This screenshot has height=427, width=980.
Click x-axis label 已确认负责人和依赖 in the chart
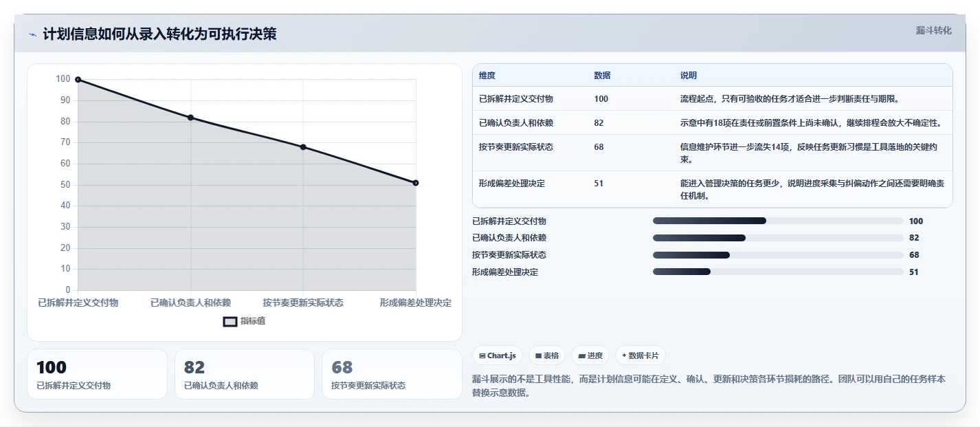190,303
